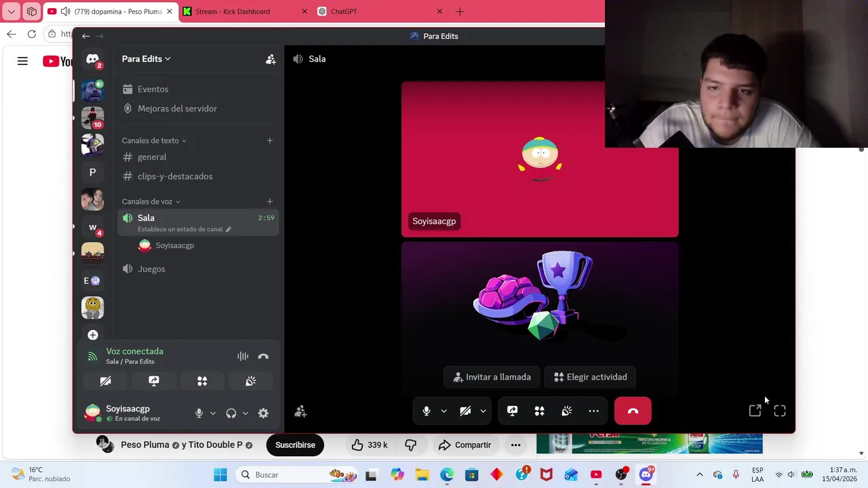868x488 pixels.
Task: Open browser tab search dropdown
Action: (x=12, y=12)
